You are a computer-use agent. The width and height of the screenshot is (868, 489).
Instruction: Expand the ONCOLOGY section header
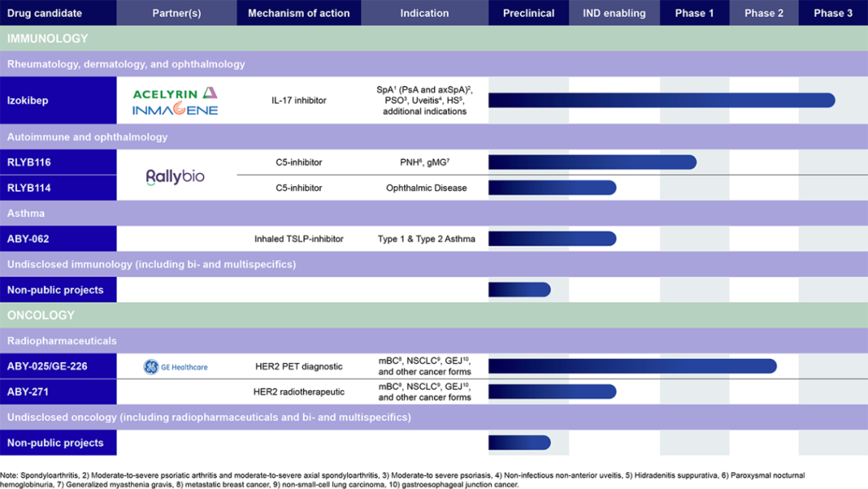pos(41,316)
